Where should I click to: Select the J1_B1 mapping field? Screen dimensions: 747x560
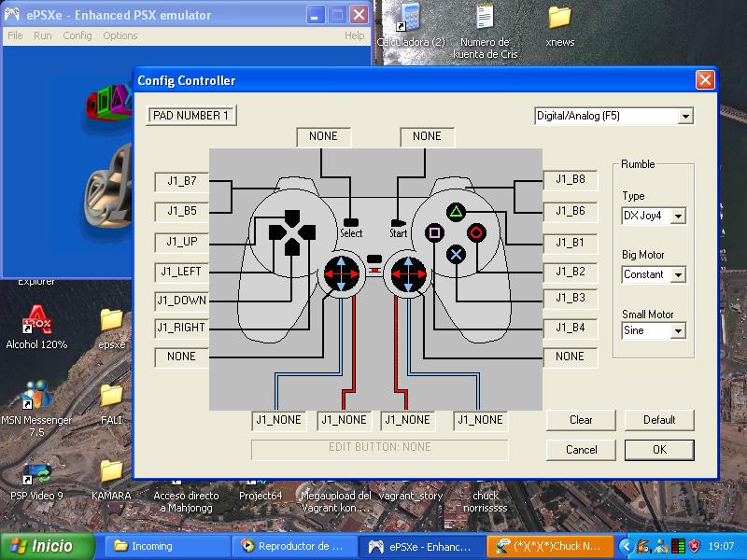[571, 243]
